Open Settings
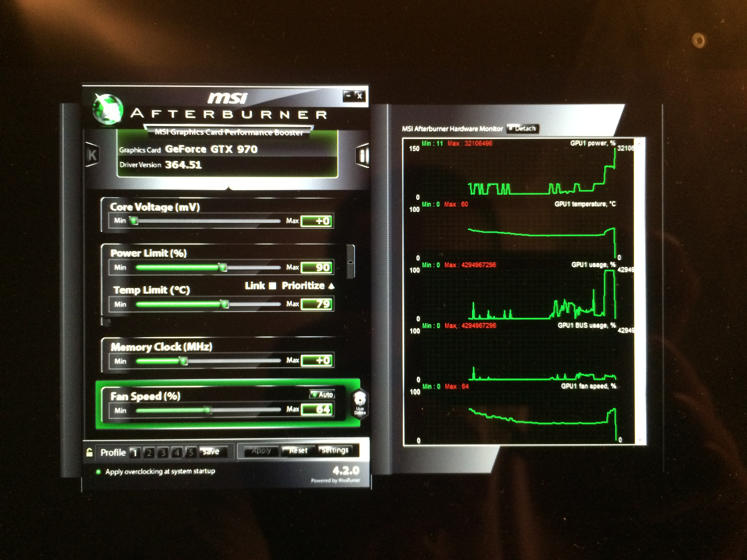Viewport: 747px width, 560px height. point(335,450)
